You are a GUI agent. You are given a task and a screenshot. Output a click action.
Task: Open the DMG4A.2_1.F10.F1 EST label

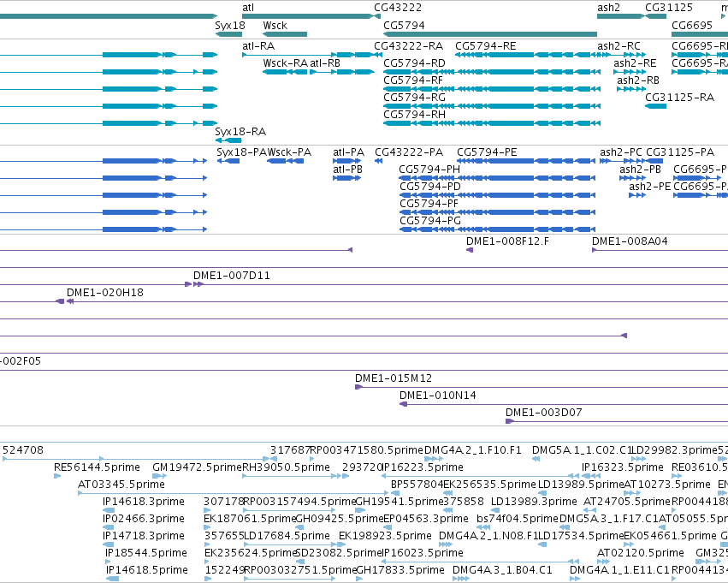coord(473,450)
